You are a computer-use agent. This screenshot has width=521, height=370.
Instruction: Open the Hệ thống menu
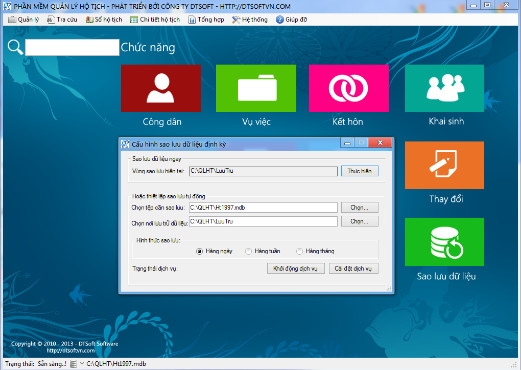pyautogui.click(x=250, y=20)
